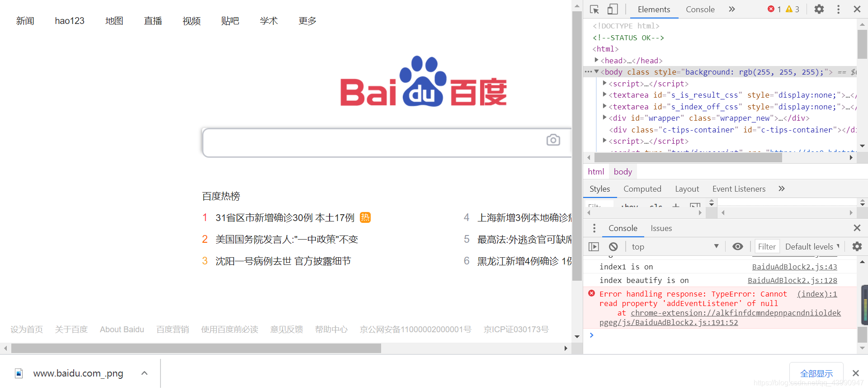Expand the s_is_result_css textarea node

point(604,94)
